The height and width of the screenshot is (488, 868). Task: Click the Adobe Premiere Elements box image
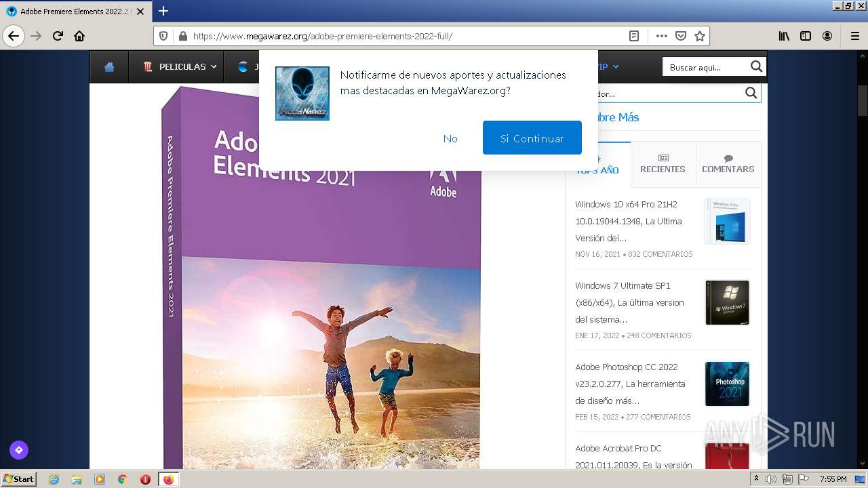321,278
